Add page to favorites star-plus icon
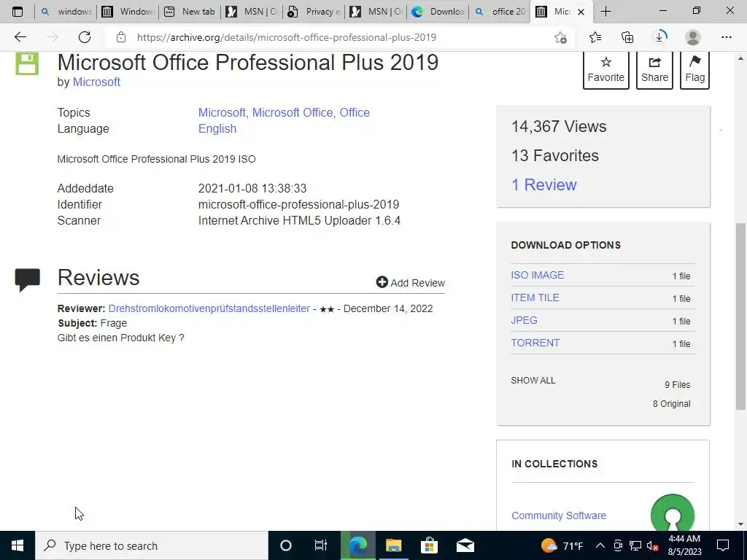747x560 pixels. [561, 38]
